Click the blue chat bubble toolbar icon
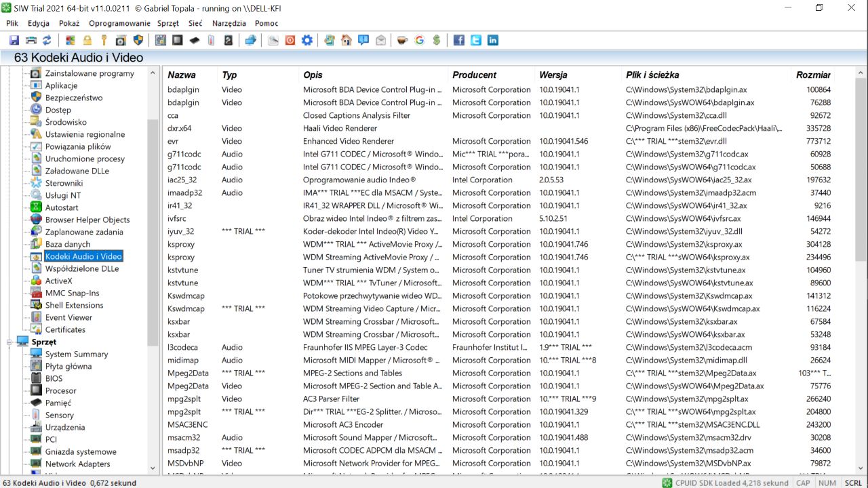Image resolution: width=868 pixels, height=488 pixels. point(363,41)
